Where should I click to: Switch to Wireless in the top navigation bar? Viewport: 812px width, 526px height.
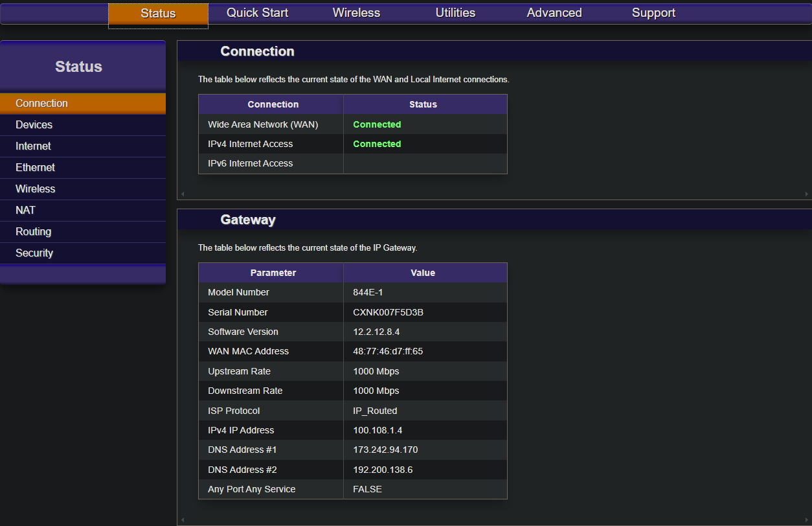click(356, 13)
